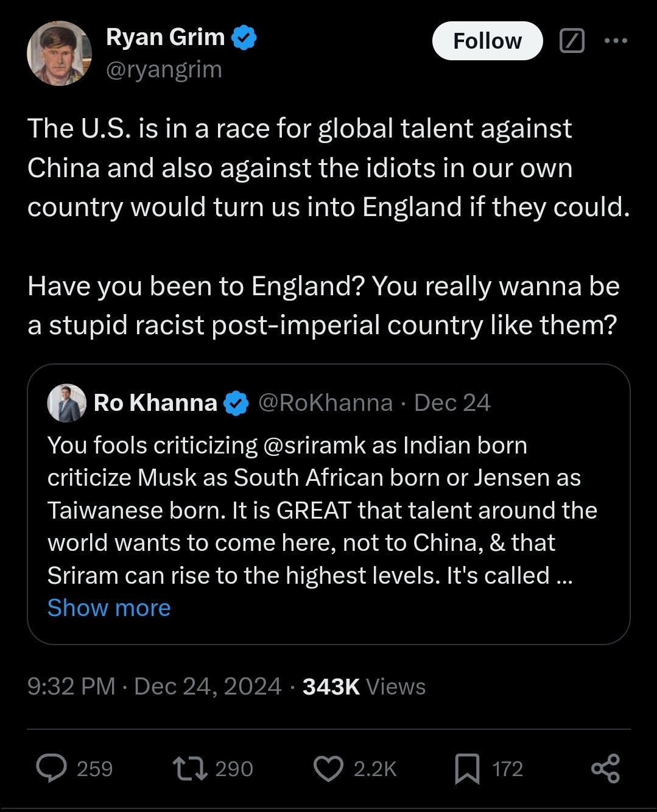Click the Grok slash-square icon
The image size is (657, 812).
pyautogui.click(x=572, y=41)
